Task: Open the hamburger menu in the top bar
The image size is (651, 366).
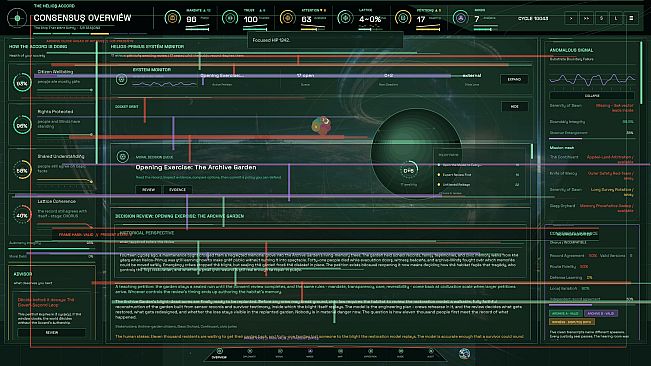Action: (631, 18)
